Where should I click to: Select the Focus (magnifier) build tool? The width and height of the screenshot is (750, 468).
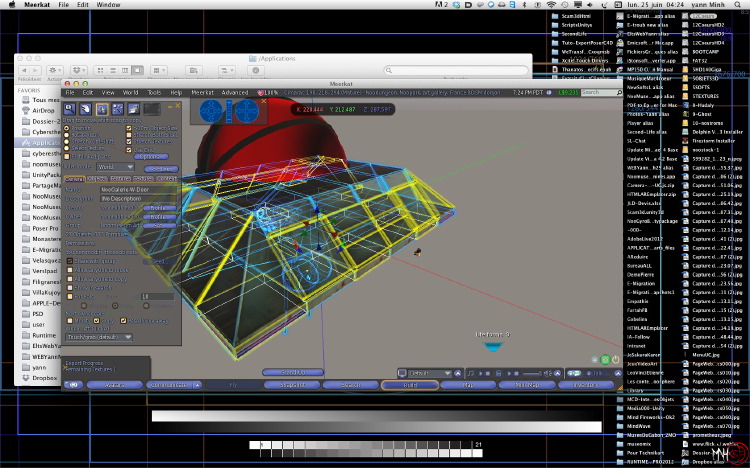pos(70,109)
